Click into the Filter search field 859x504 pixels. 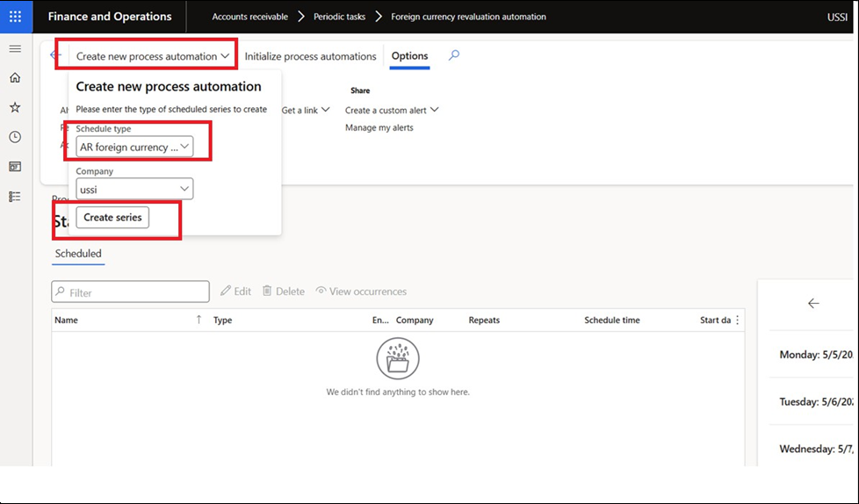[x=132, y=292]
